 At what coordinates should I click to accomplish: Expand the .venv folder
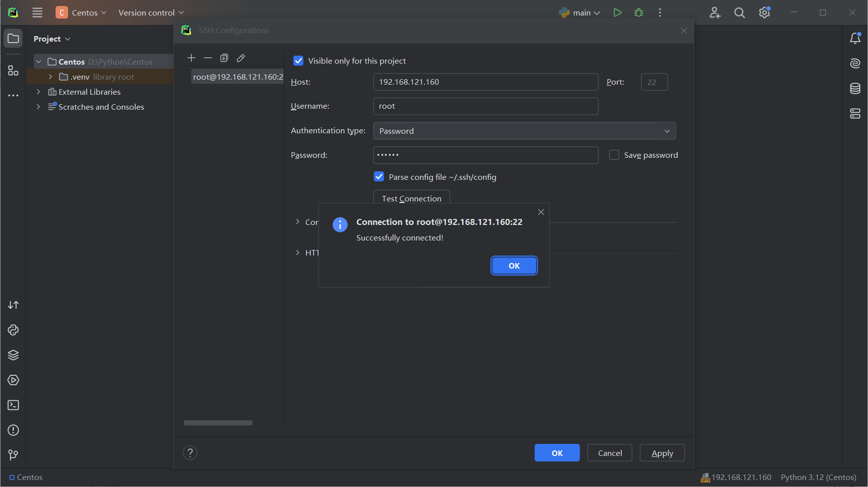(50, 77)
